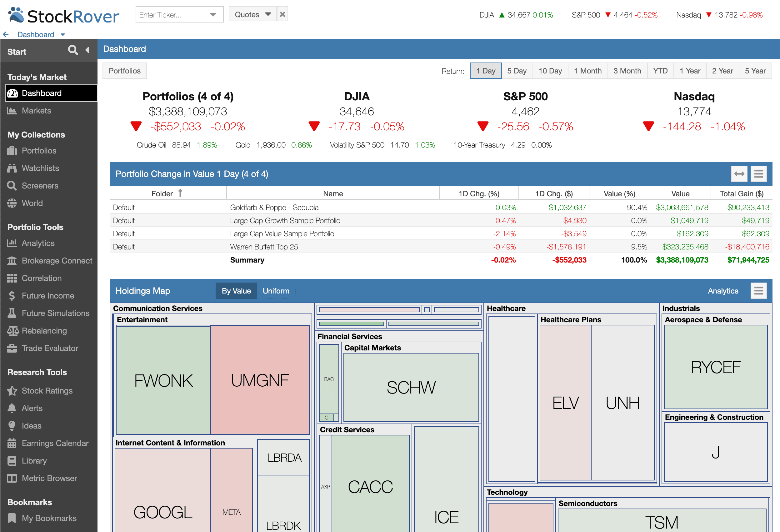The height and width of the screenshot is (532, 780).
Task: Select 10 Day return period
Action: pos(550,71)
